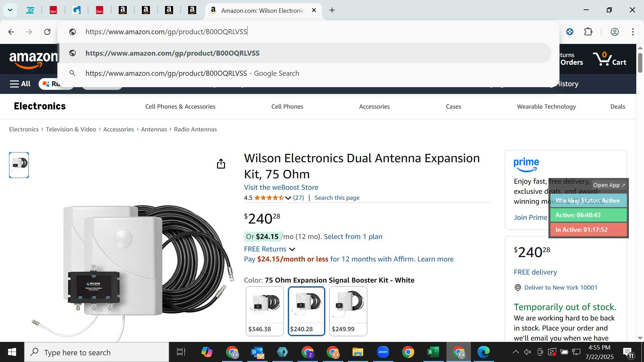Click Select from 1 plan link
Image resolution: width=644 pixels, height=362 pixels.
pyautogui.click(x=353, y=237)
